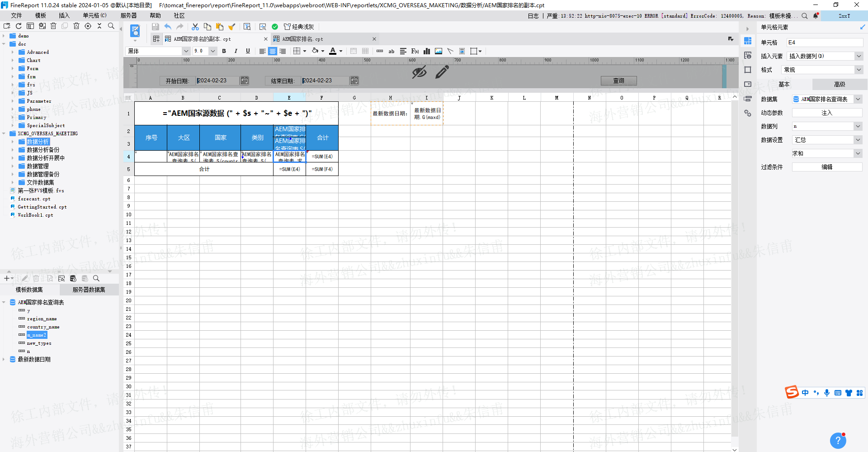The height and width of the screenshot is (452, 868).
Task: Click the pencil edit icon in parameter pane
Action: click(442, 72)
